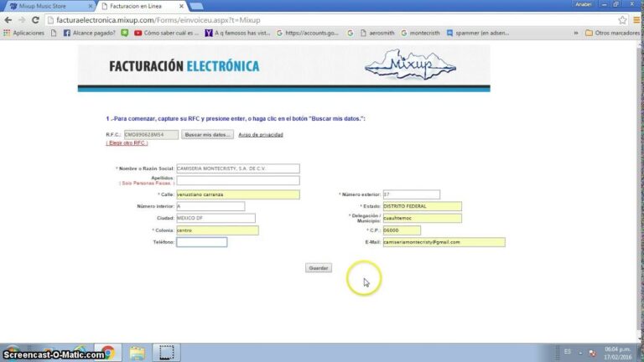Click the Ciudad field showing MEXICO DF
The height and width of the screenshot is (362, 644).
click(x=216, y=218)
